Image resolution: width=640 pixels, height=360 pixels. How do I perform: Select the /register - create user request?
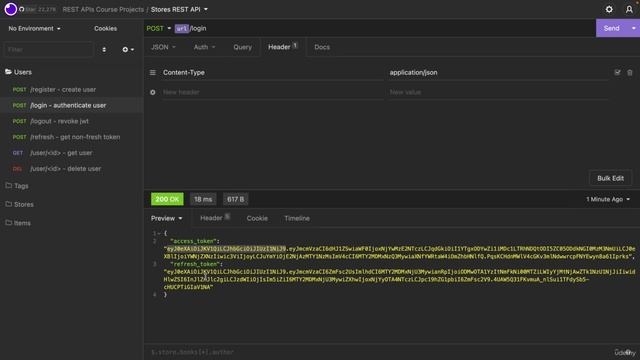pyautogui.click(x=71, y=89)
